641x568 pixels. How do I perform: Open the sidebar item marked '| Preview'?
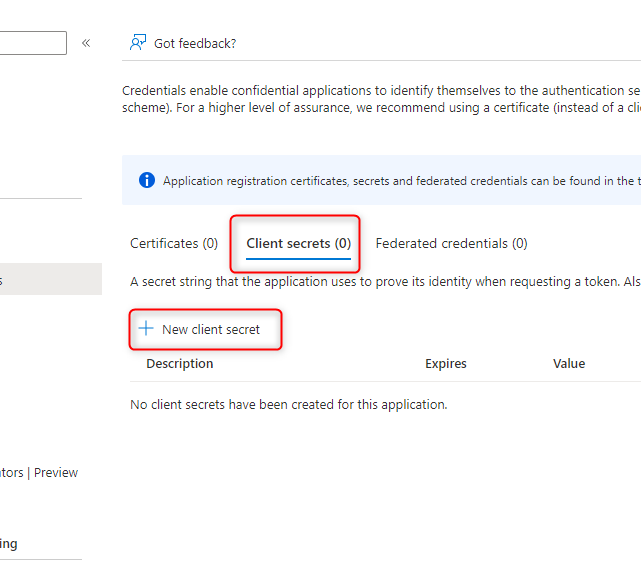click(40, 473)
